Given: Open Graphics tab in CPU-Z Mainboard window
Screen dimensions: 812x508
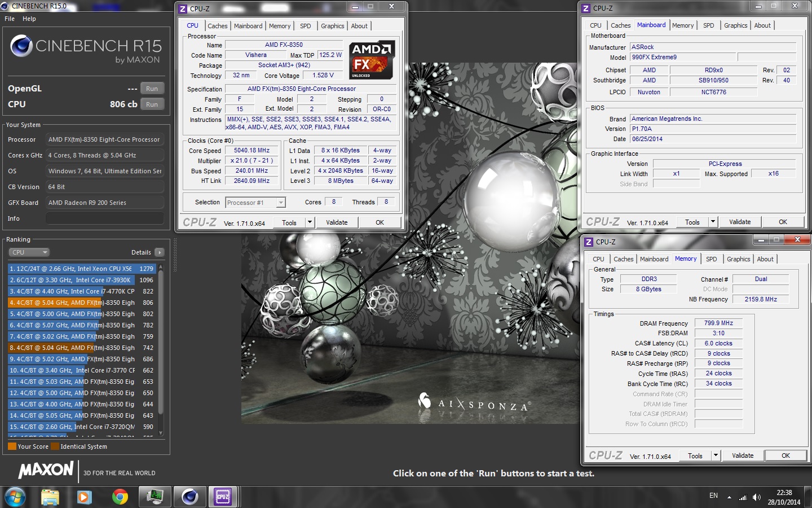Looking at the screenshot, I should click(736, 25).
